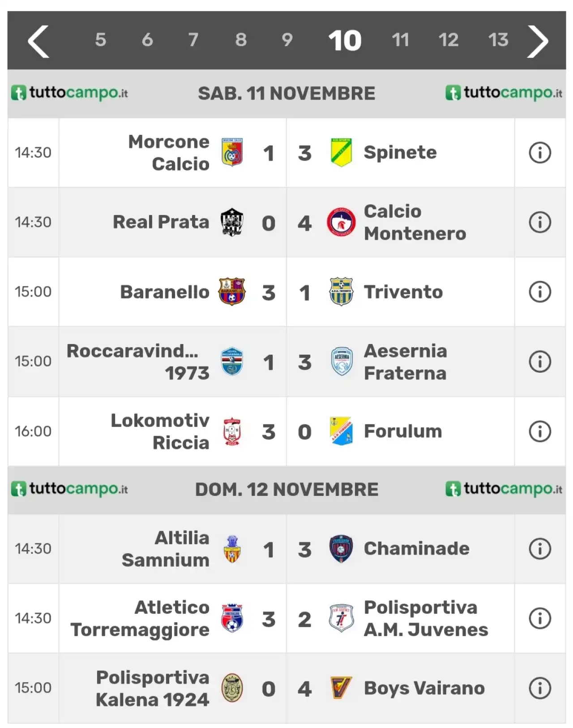Go to previous matchdays with left arrow
Image resolution: width=573 pixels, height=728 pixels.
click(38, 41)
